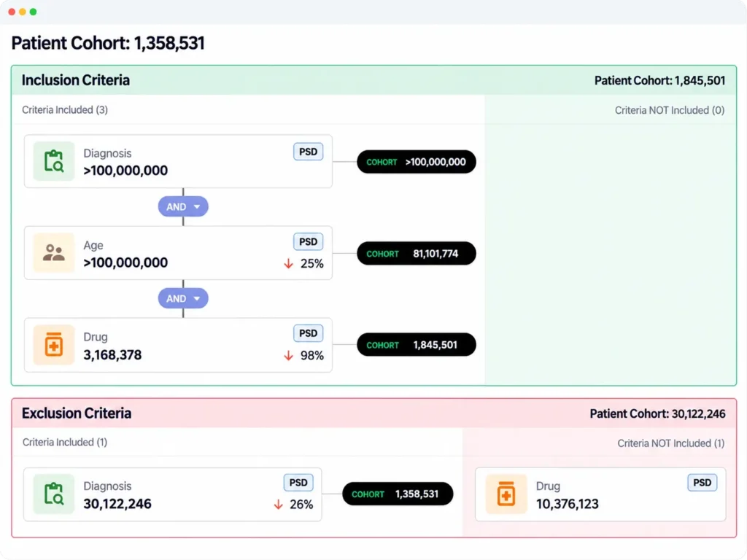This screenshot has width=747, height=560.
Task: Click the PSD badge on the 3,168,378 Drug card
Action: tap(309, 333)
